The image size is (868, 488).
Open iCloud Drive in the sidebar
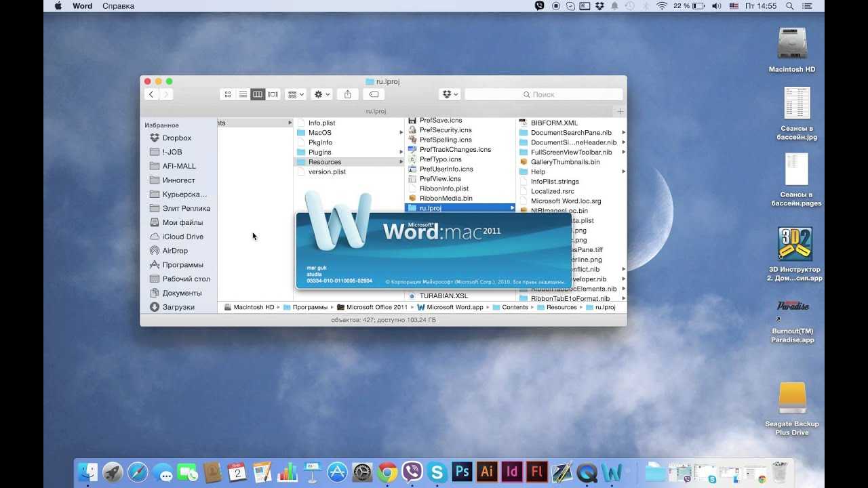click(x=182, y=237)
